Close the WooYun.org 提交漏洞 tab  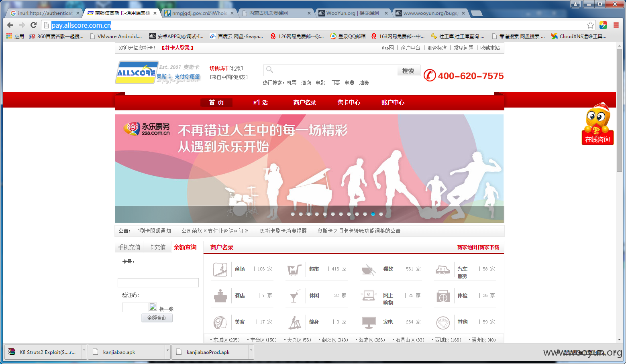pos(386,13)
